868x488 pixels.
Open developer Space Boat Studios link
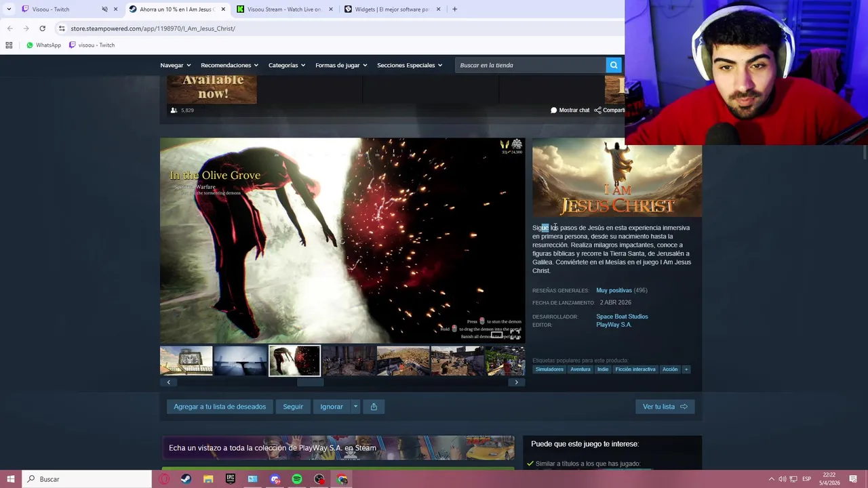coord(622,317)
